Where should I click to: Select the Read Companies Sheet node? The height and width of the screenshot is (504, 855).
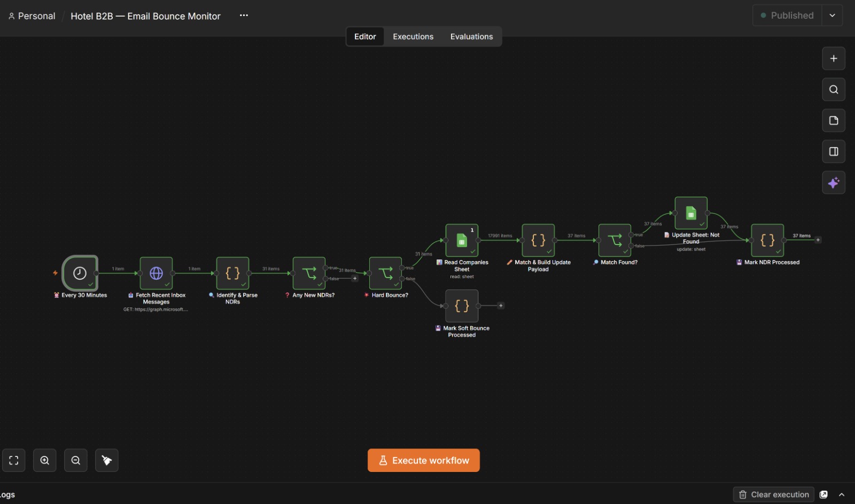click(462, 240)
